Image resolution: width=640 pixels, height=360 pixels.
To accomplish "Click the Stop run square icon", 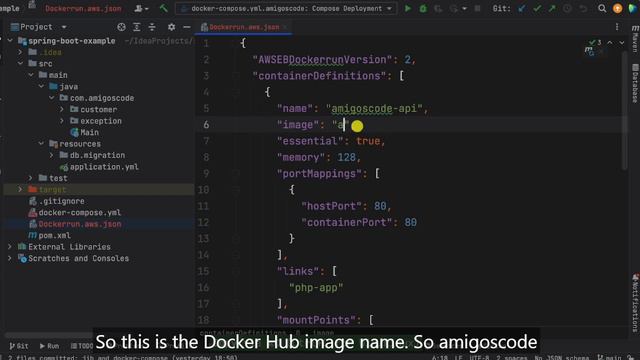I will pos(477,8).
